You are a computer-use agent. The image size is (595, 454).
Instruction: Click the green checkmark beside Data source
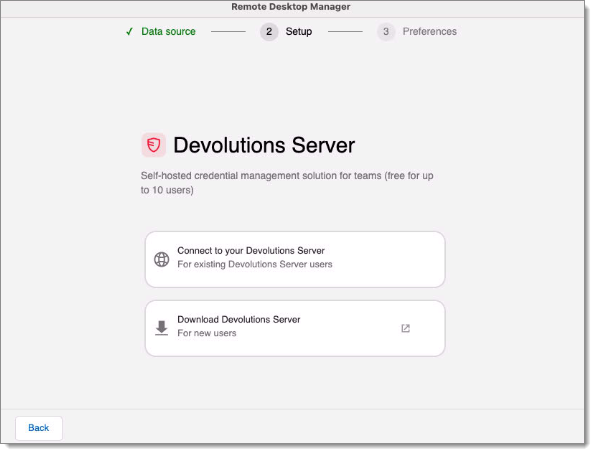point(129,32)
